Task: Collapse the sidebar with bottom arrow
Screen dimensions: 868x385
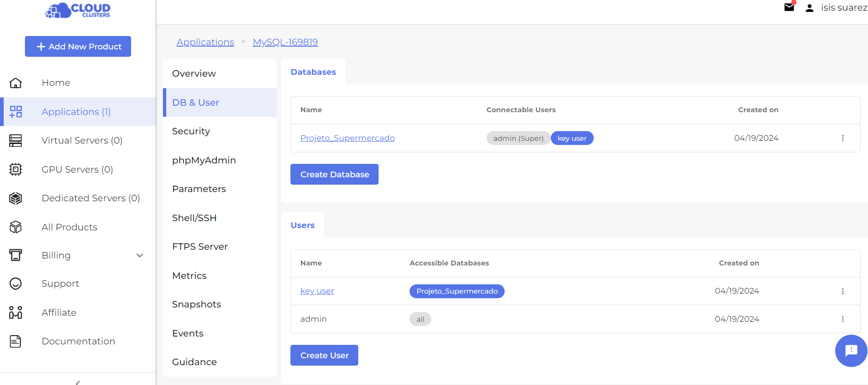Action: (x=78, y=382)
